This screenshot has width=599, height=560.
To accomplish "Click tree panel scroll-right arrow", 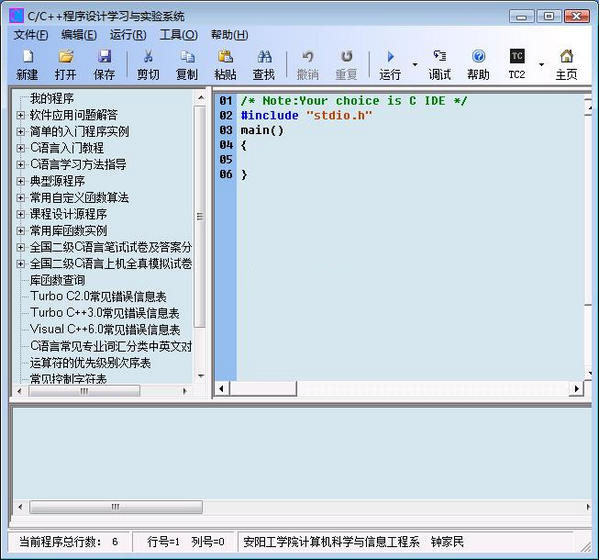I will coord(185,391).
